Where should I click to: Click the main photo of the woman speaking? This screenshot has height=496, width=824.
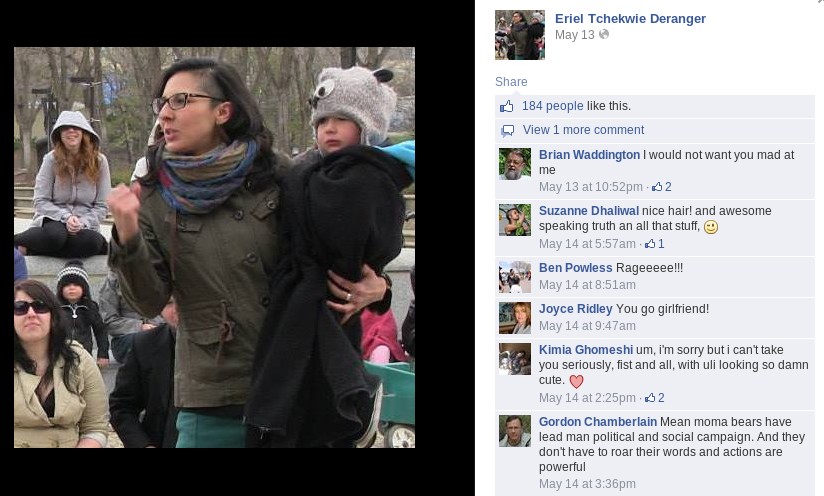pyautogui.click(x=214, y=247)
